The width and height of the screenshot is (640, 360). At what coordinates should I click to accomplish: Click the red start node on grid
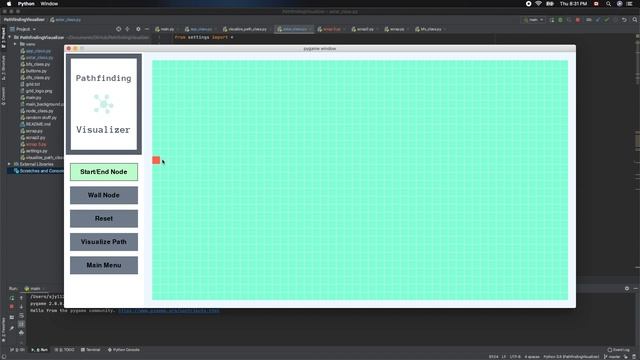pos(156,160)
